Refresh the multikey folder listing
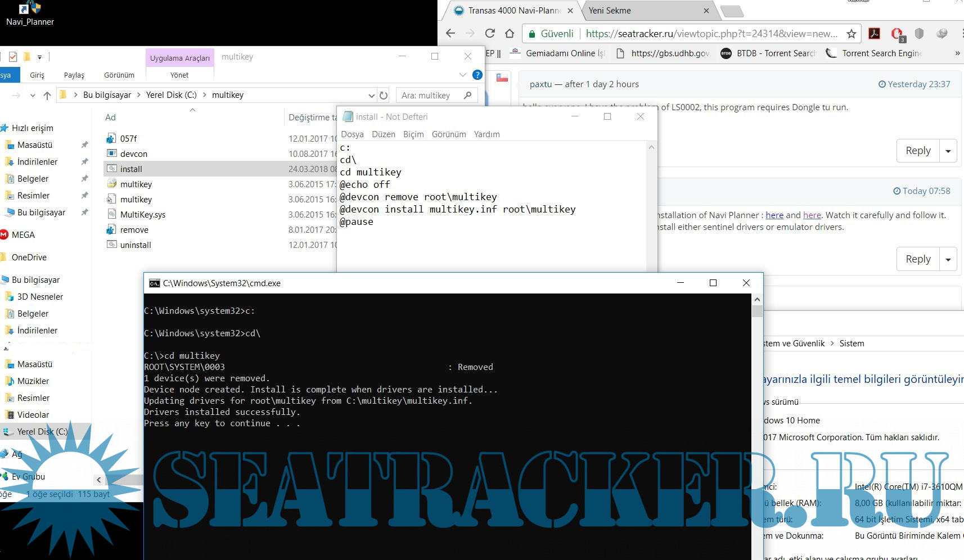Viewport: 964px width, 560px height. point(384,96)
